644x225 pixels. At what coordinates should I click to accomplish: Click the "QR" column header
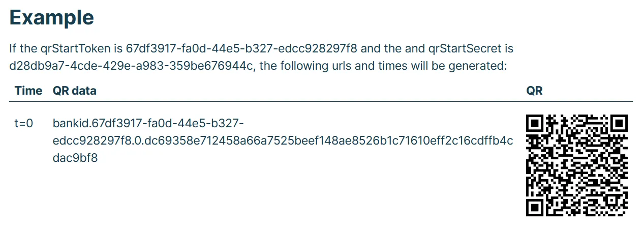click(534, 91)
